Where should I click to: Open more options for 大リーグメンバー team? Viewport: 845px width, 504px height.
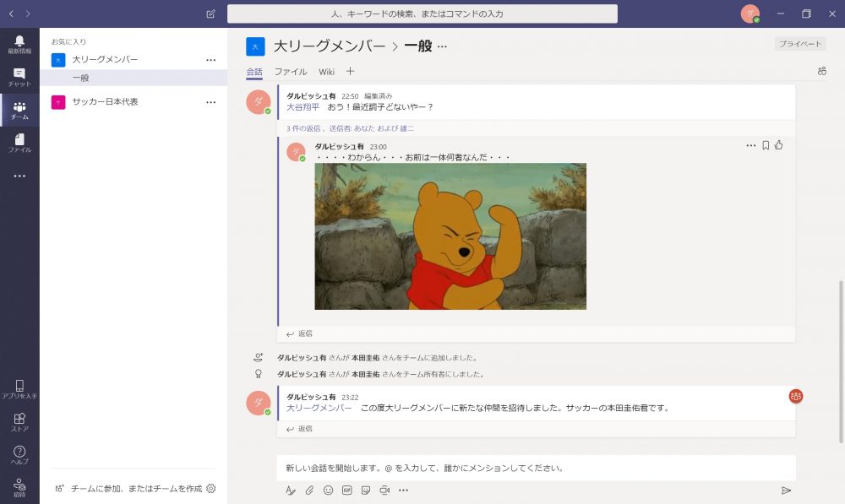coord(211,60)
